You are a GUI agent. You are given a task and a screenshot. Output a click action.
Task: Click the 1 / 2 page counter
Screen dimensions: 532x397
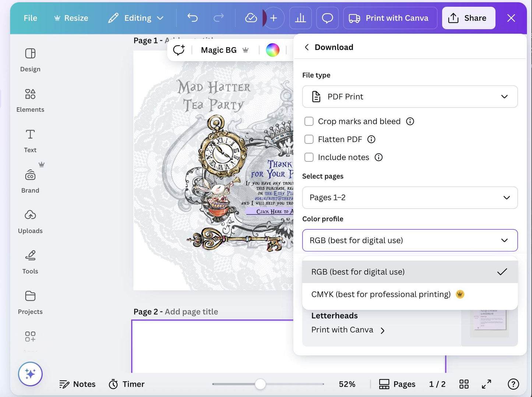[437, 384]
